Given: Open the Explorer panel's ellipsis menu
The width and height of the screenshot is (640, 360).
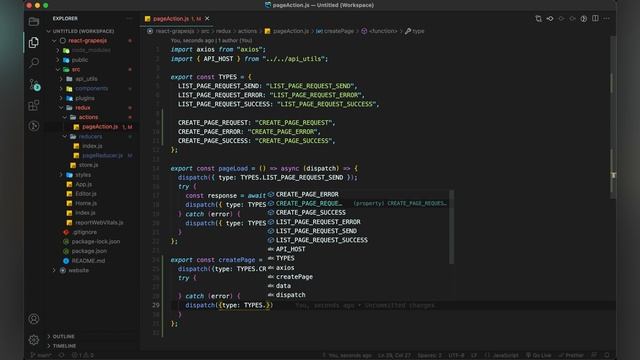Looking at the screenshot, I should [x=129, y=18].
